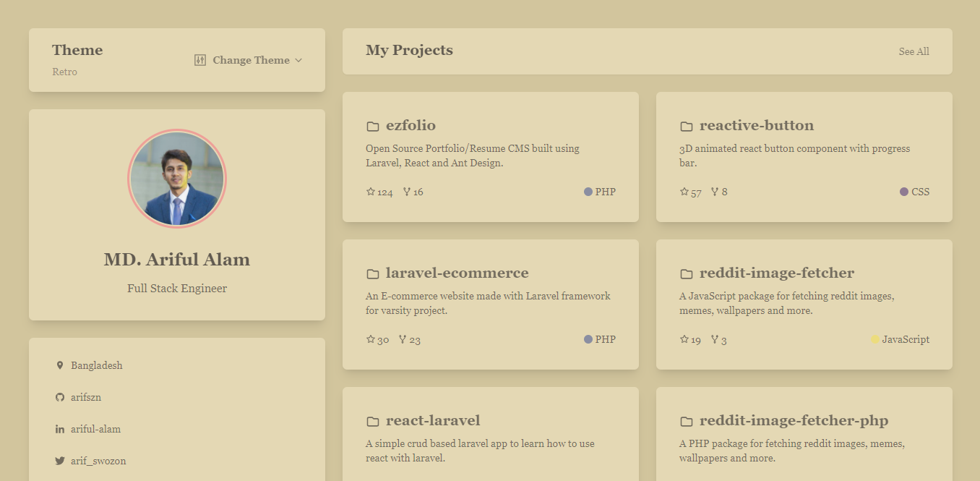This screenshot has height=481, width=980.
Task: Select the LinkedIn icon beside ariful-alam
Action: [60, 428]
